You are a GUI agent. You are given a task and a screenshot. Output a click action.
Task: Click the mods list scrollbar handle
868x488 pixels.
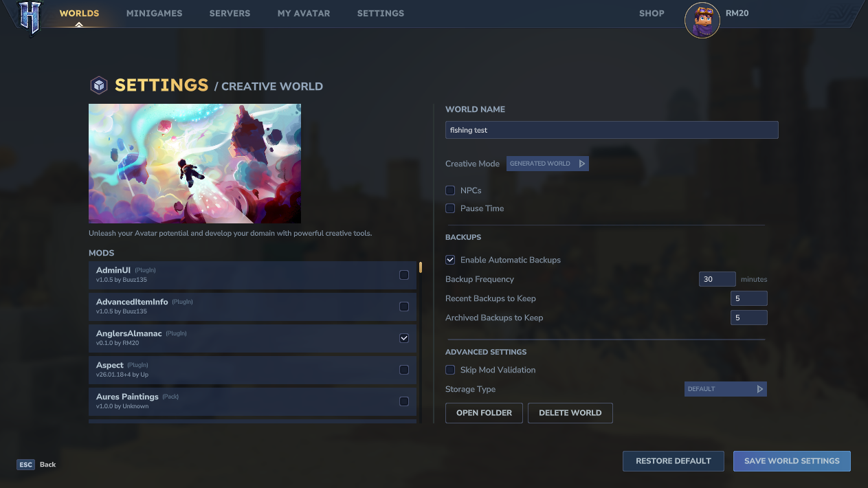(x=421, y=267)
